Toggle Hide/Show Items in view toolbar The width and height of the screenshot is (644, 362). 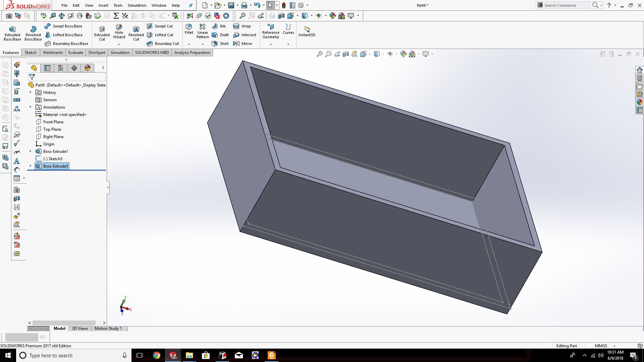point(390,54)
